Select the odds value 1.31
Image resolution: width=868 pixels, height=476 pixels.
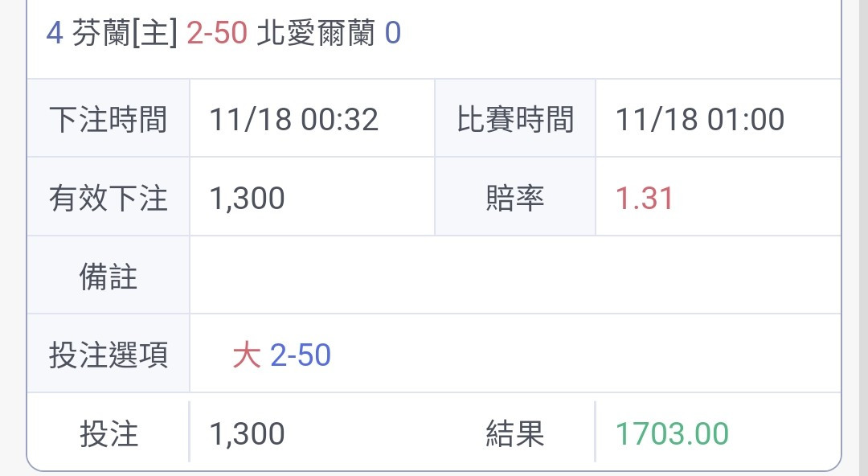pos(645,199)
